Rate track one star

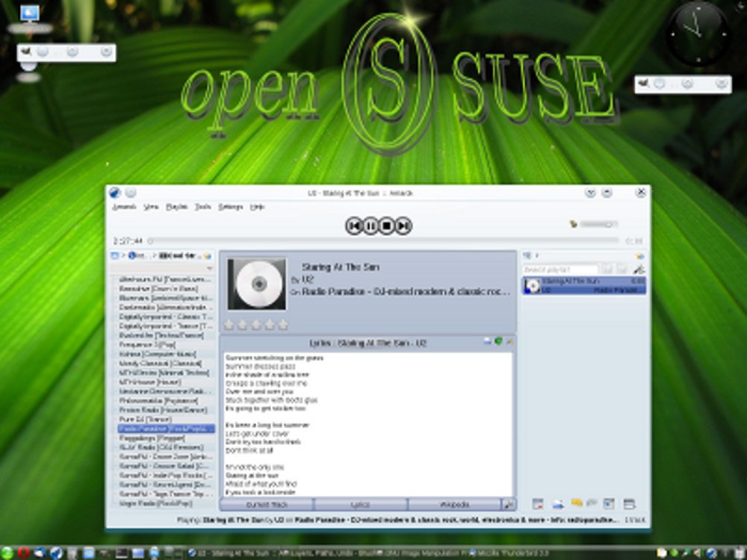229,325
